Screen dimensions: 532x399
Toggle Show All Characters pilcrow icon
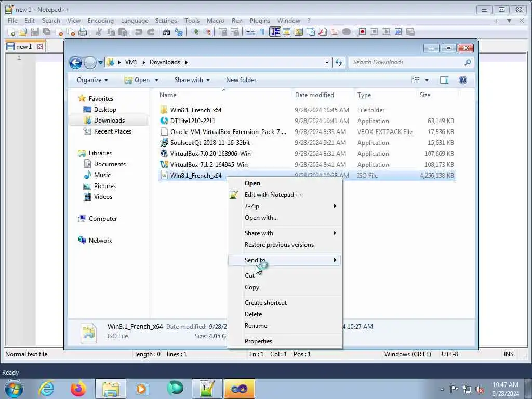point(262,32)
